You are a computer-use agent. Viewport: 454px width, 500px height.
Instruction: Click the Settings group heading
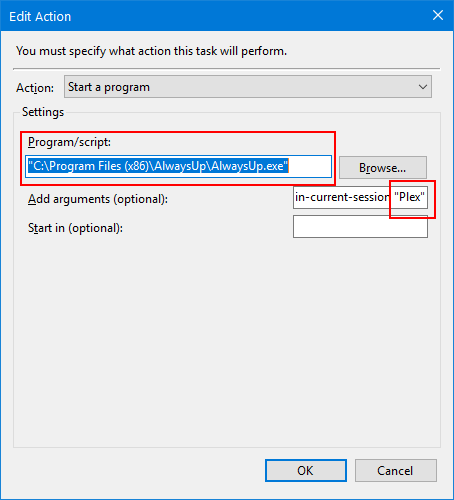coord(43,112)
